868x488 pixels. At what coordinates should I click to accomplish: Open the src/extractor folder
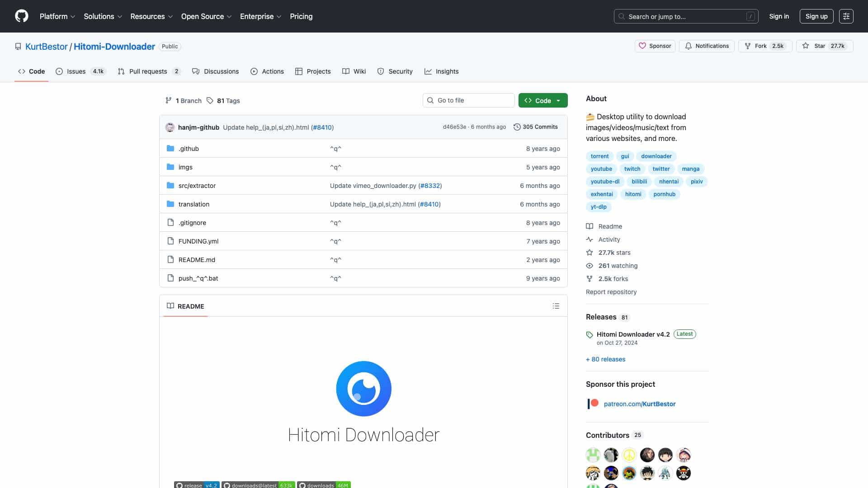pos(197,185)
